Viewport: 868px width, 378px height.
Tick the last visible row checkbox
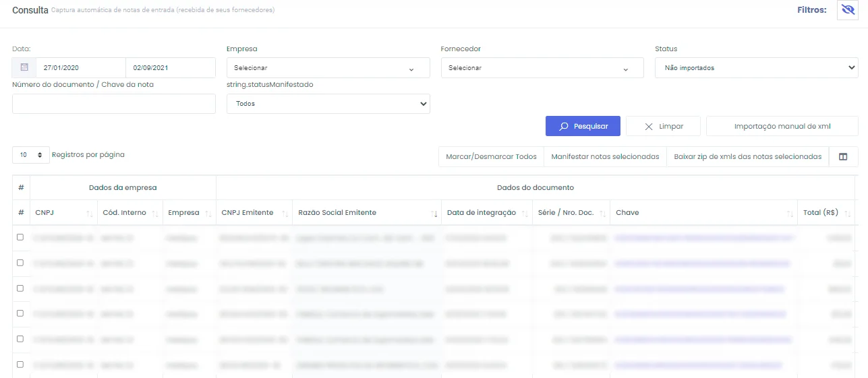[x=20, y=365]
